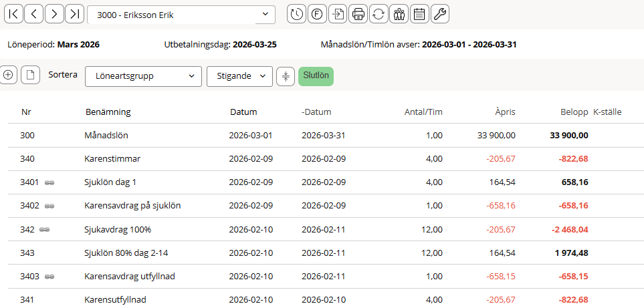The width and height of the screenshot is (644, 308).
Task: Open the employees group icon
Action: pyautogui.click(x=399, y=14)
